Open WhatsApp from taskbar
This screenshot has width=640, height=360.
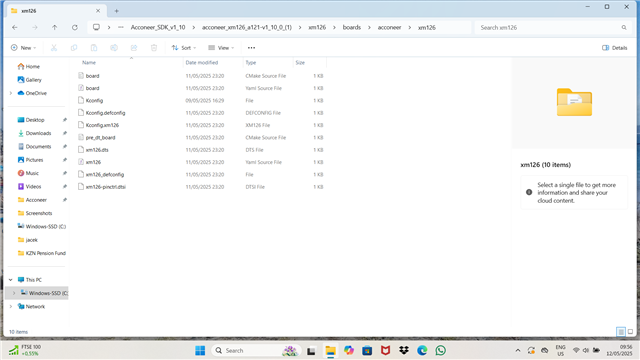pyautogui.click(x=440, y=351)
